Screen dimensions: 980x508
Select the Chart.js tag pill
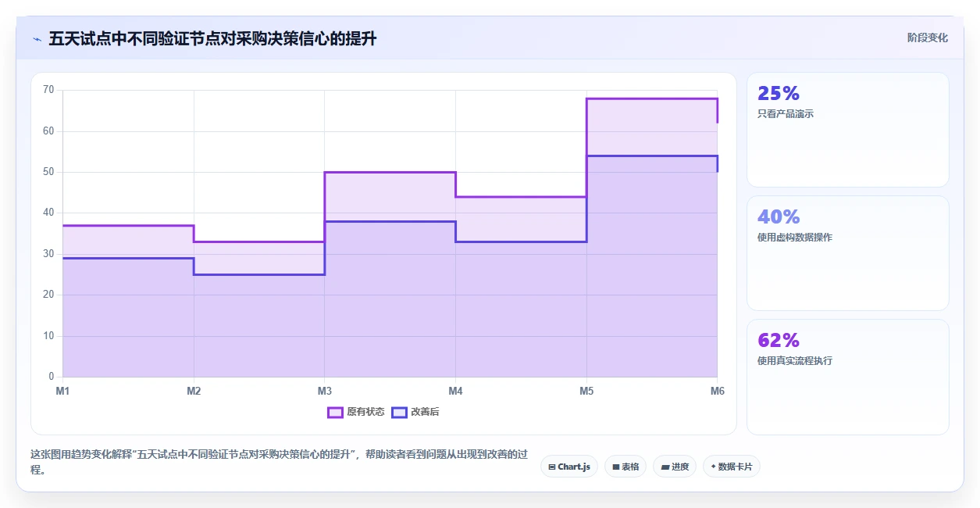click(x=569, y=467)
